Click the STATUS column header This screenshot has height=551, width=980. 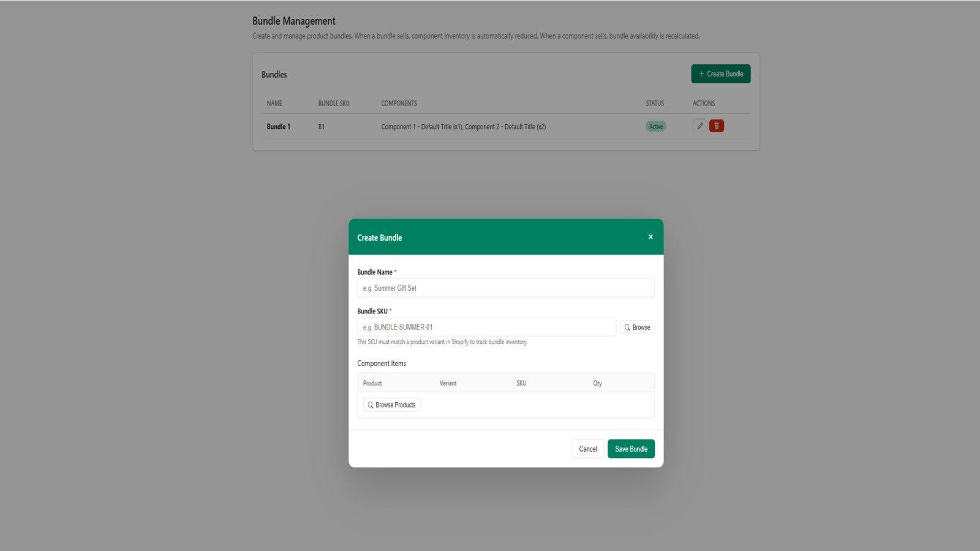[x=654, y=103]
